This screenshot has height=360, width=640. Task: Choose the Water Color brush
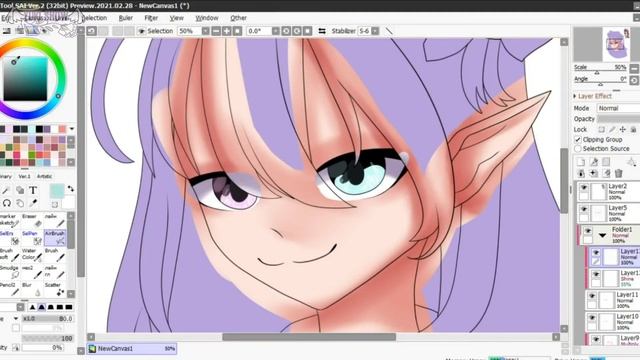tap(32, 254)
